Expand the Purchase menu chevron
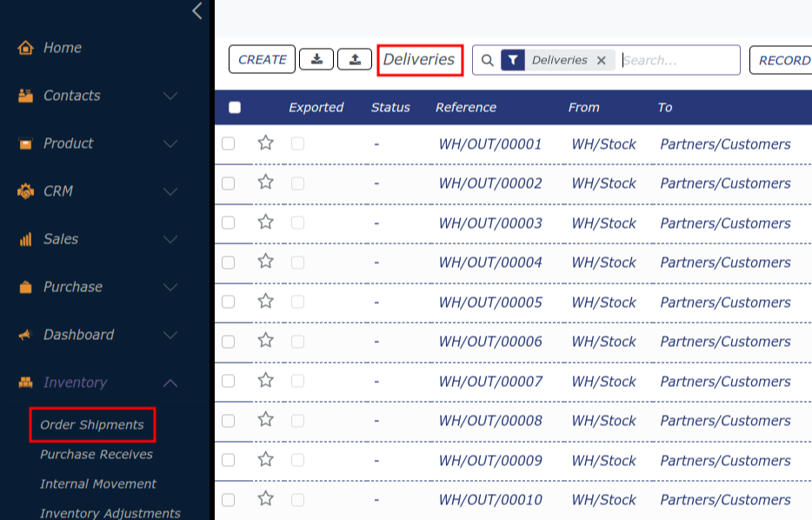The width and height of the screenshot is (812, 520). (170, 287)
